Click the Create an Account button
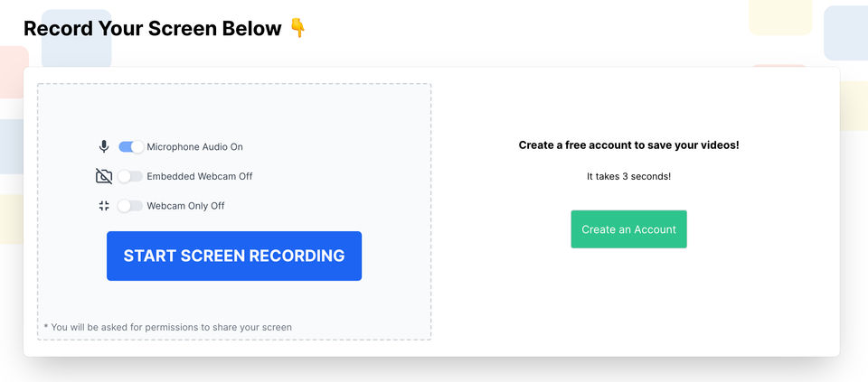Screen dimensions: 868x382 coord(628,229)
